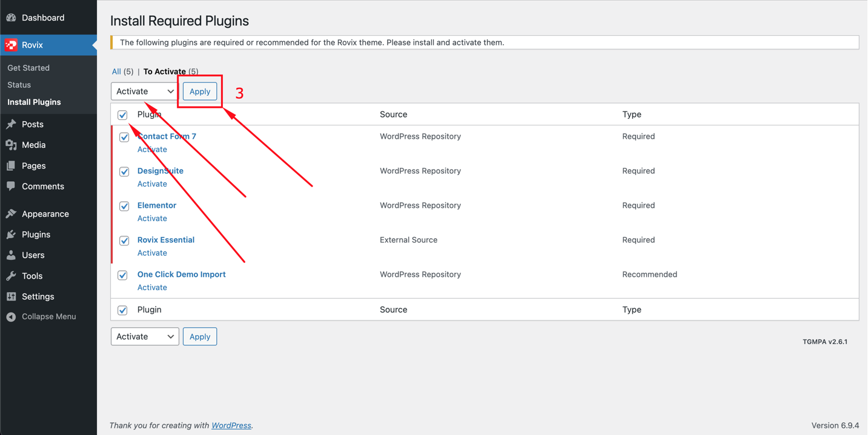The image size is (868, 435).
Task: Collapse the admin sidebar menu
Action: click(48, 317)
